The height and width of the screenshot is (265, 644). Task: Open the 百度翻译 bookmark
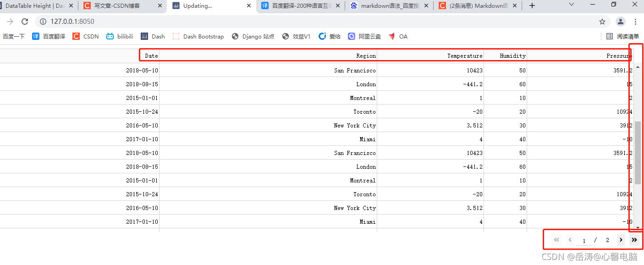click(x=49, y=36)
